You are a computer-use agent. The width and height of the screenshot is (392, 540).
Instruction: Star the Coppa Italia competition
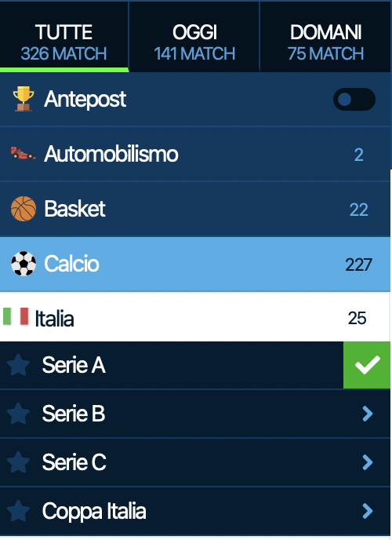pyautogui.click(x=18, y=511)
